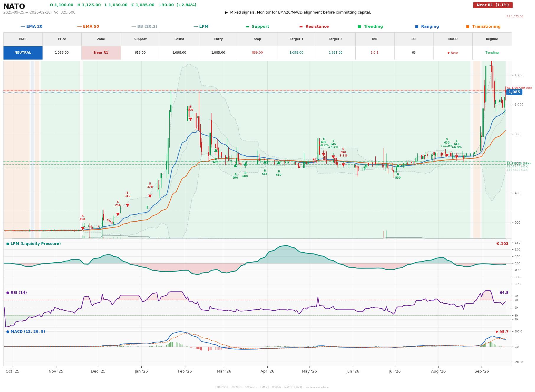Click the Target 2 value 1,261.00

coord(336,53)
